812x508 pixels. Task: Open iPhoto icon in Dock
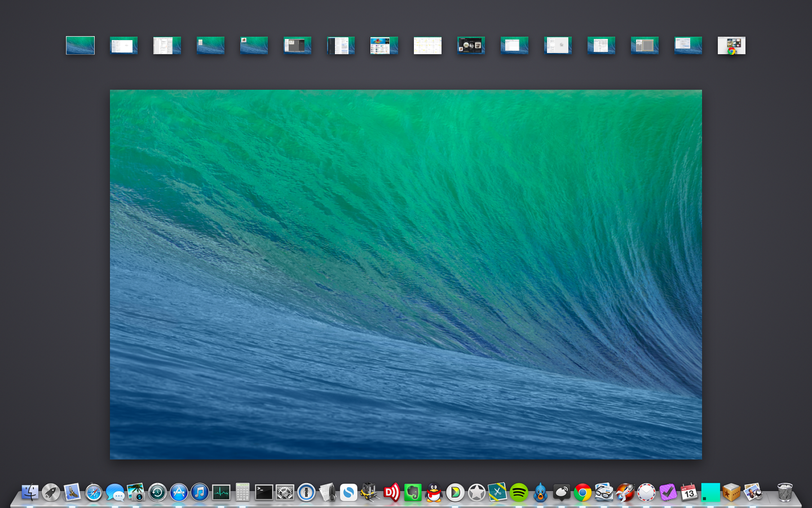coord(136,492)
